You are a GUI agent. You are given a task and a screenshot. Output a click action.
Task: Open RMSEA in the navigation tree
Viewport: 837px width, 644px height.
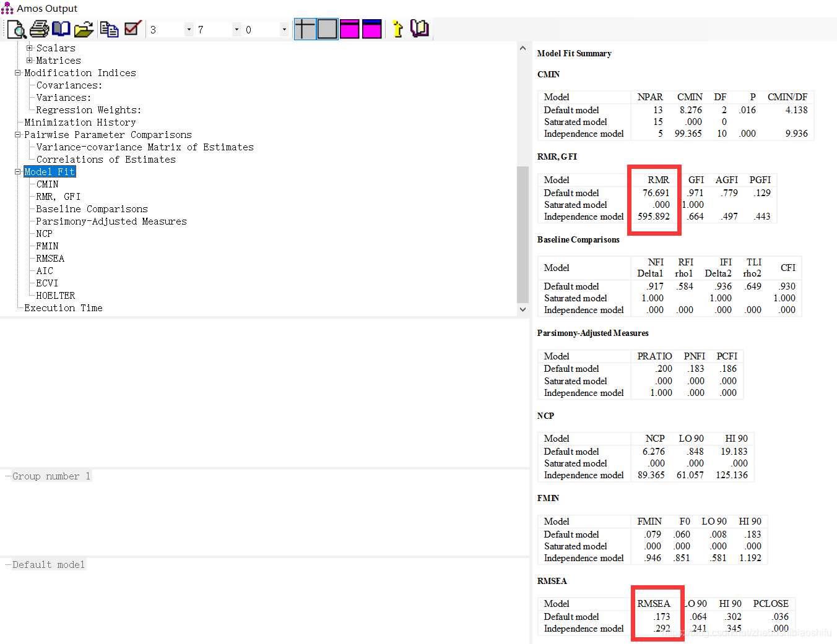50,259
